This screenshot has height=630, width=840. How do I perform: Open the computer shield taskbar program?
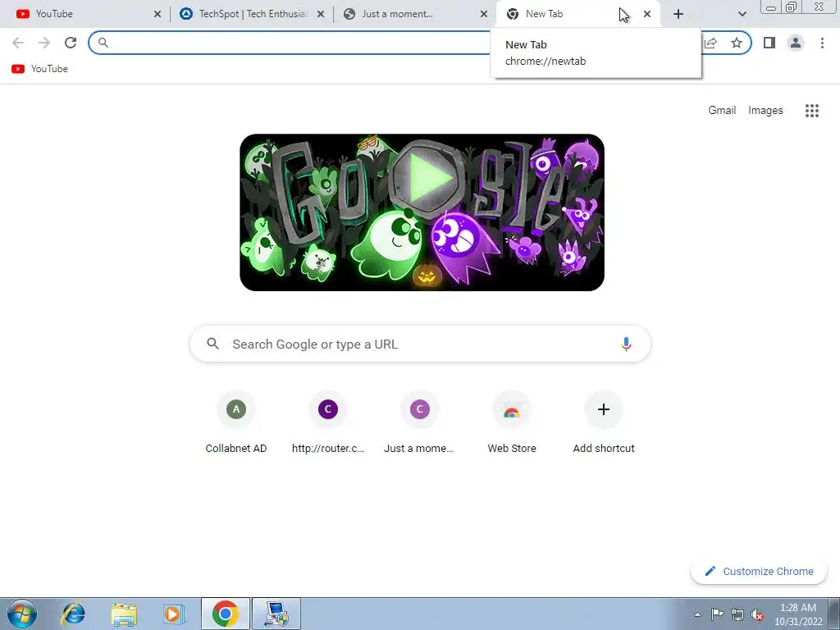pos(276,614)
